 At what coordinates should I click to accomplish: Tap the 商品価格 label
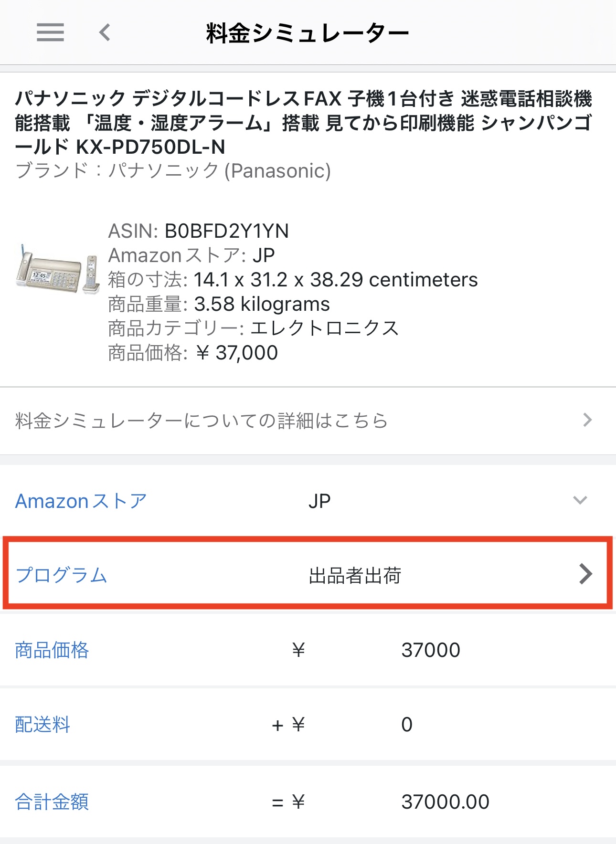(x=52, y=650)
